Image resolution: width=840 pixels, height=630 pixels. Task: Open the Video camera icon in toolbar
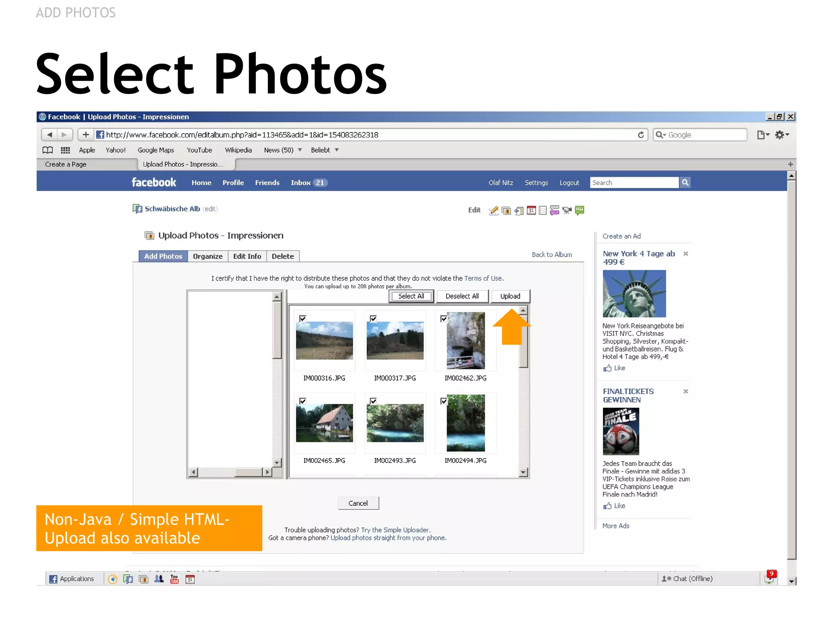point(567,210)
